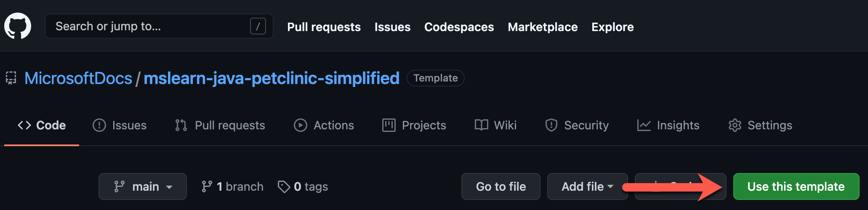Image resolution: width=868 pixels, height=210 pixels.
Task: Open Marketplace from the top navigation
Action: point(543,27)
